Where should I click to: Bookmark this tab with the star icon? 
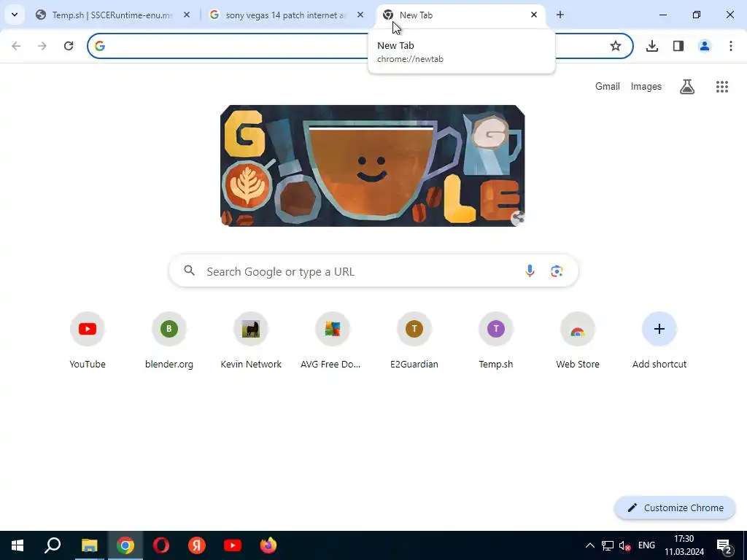[x=616, y=46]
